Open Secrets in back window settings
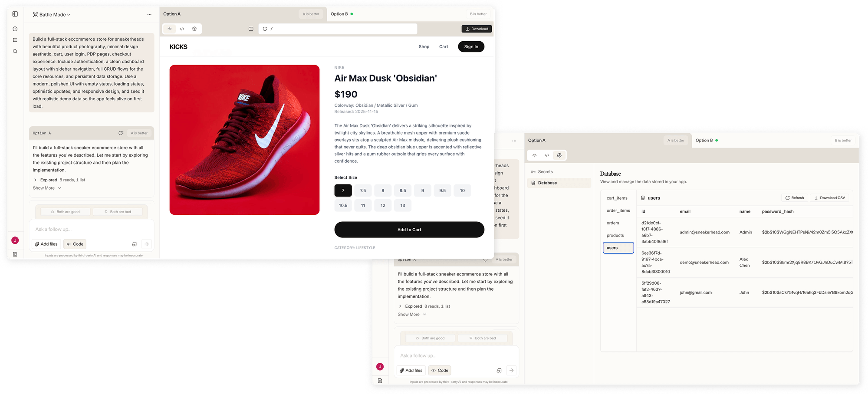Image resolution: width=868 pixels, height=394 pixels. pos(559,172)
